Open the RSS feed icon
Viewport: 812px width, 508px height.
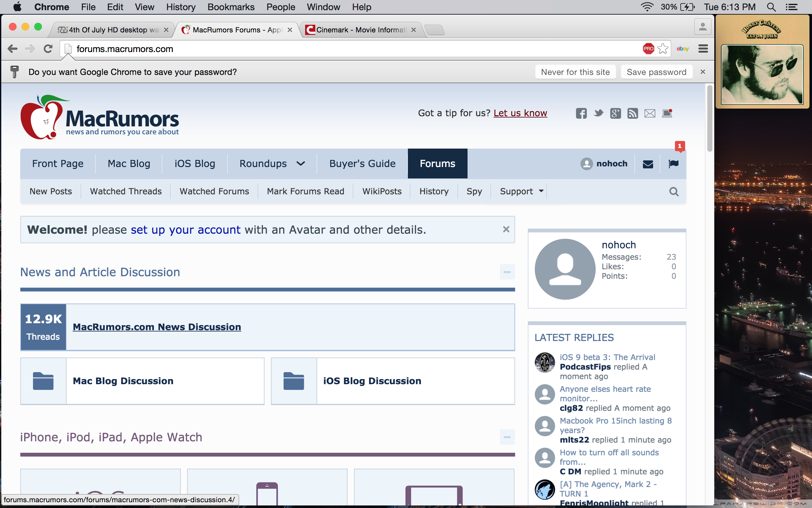632,113
